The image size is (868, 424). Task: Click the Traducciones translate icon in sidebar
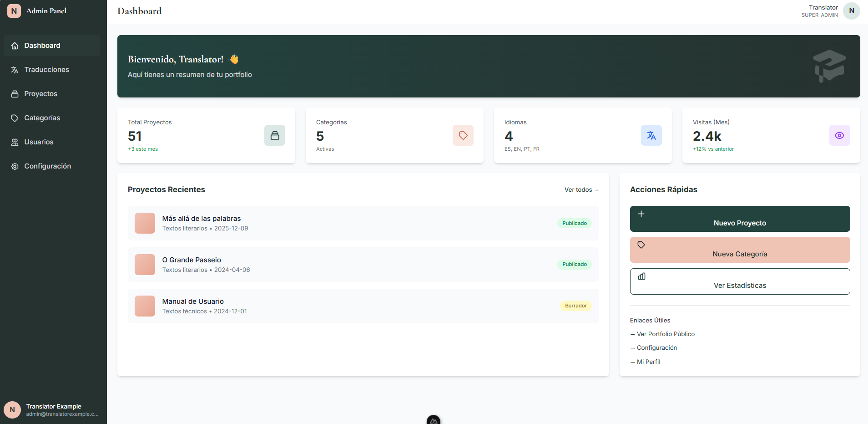coord(15,70)
